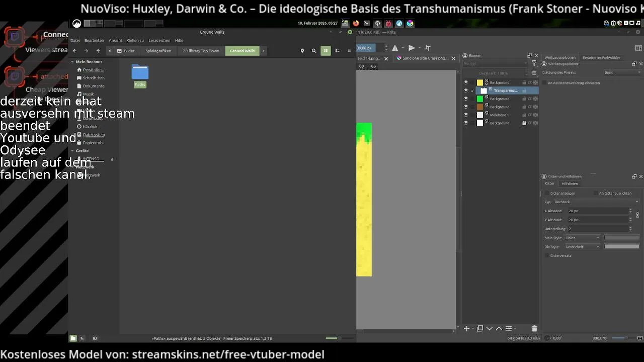
Task: Click the Krita icon in the panel
Action: (x=410, y=23)
